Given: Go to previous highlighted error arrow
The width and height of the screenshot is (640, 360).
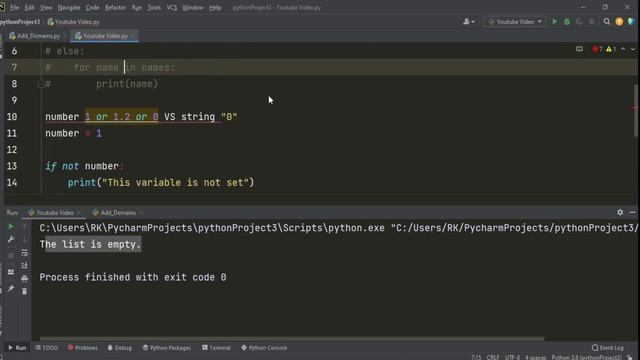Looking at the screenshot, I should [x=623, y=49].
